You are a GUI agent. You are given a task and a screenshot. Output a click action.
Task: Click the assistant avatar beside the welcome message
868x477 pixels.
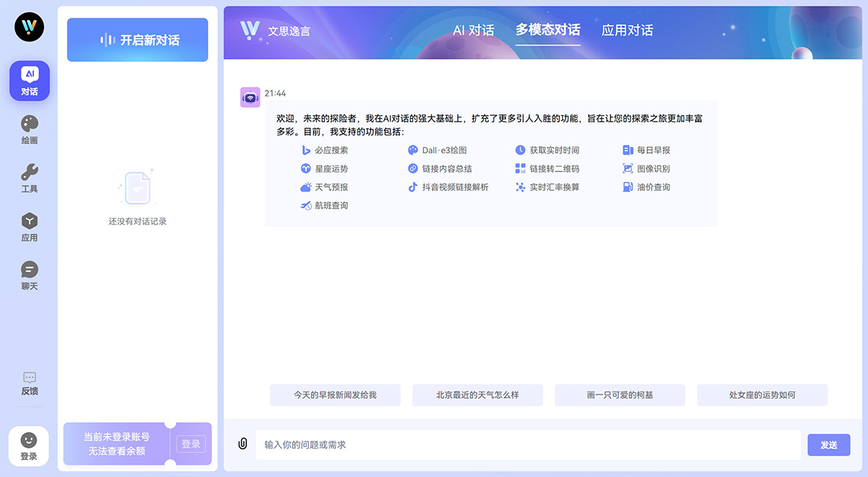click(250, 96)
